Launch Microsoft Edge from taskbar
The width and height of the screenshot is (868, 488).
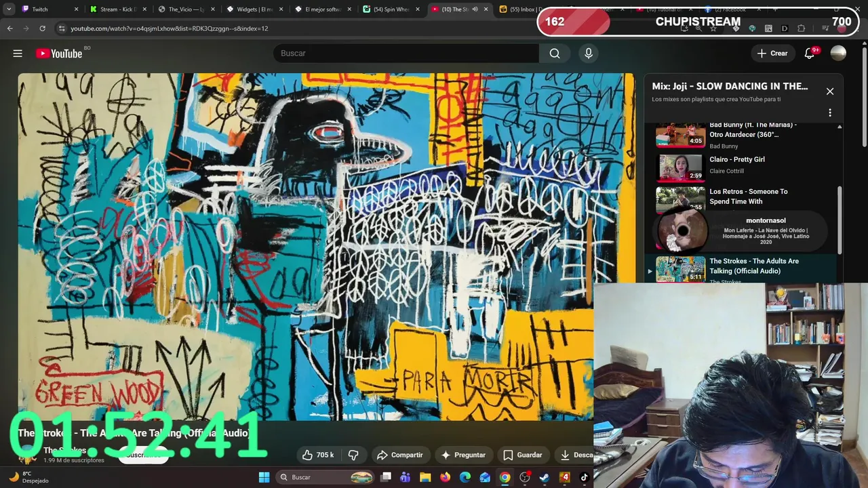coord(465,477)
